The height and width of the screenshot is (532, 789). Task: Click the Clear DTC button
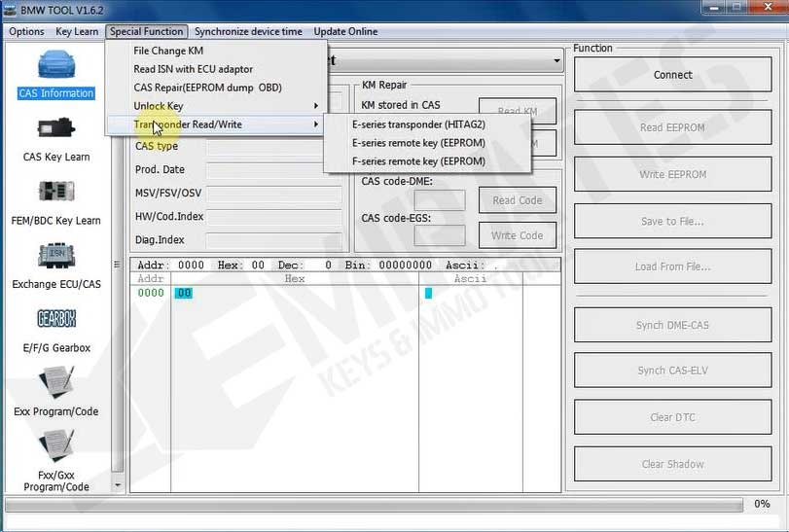(x=673, y=417)
